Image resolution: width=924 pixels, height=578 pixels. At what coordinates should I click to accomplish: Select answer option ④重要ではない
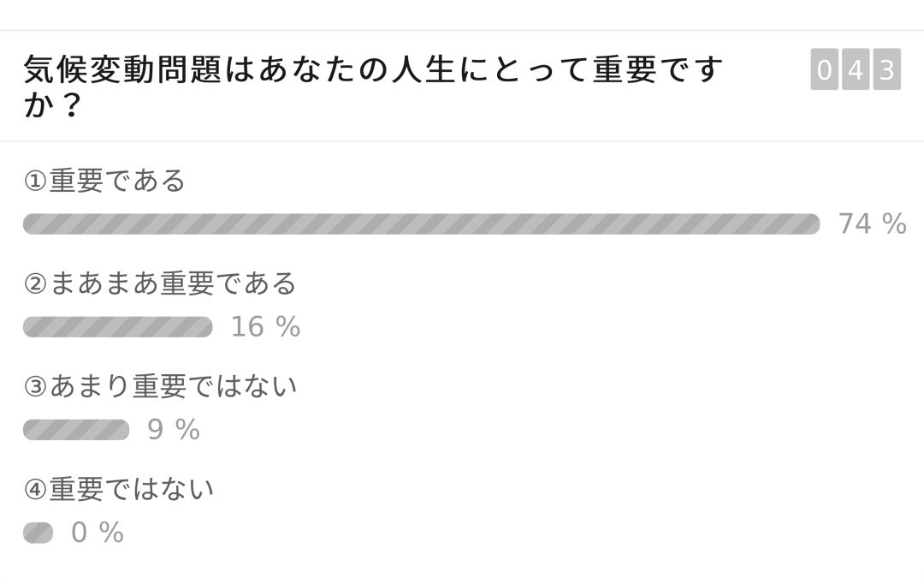tap(118, 489)
